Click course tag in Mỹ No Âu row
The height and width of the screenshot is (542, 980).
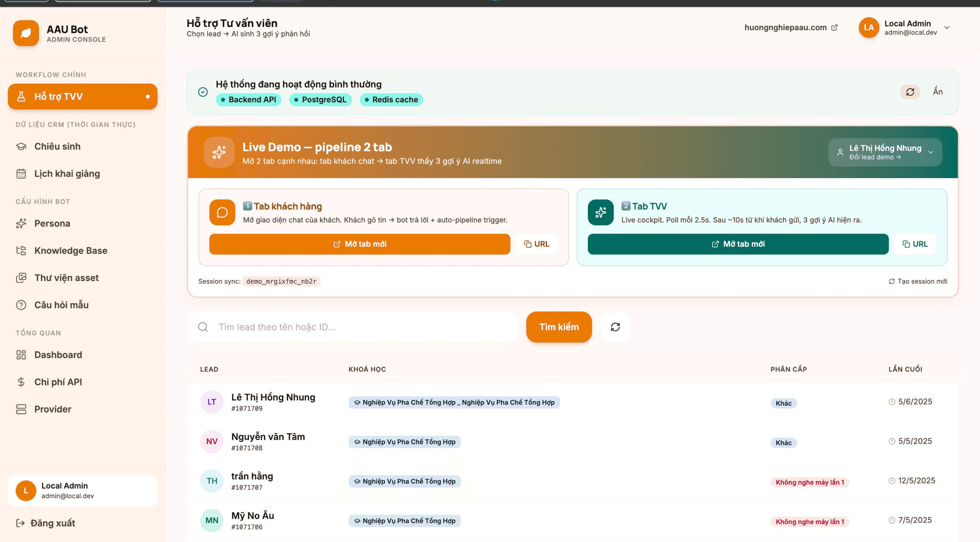click(405, 521)
